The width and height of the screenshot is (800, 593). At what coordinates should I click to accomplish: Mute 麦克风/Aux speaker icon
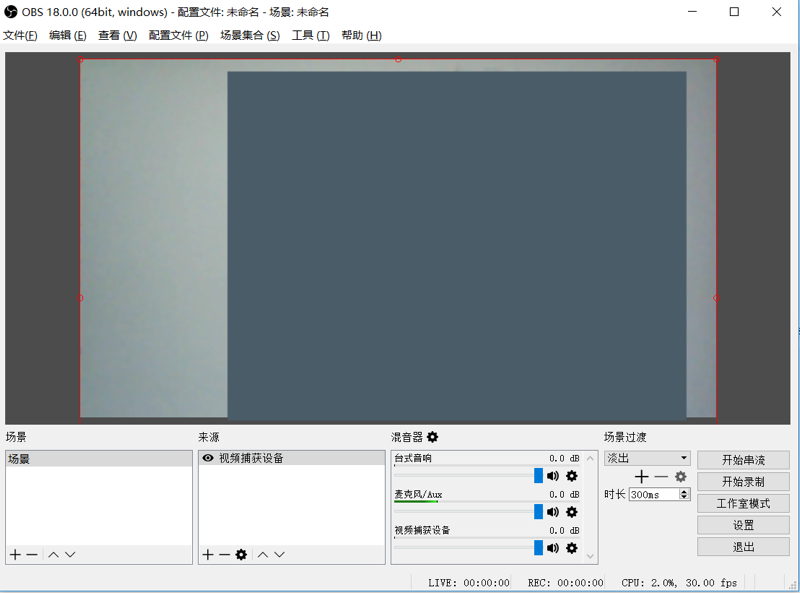click(553, 512)
